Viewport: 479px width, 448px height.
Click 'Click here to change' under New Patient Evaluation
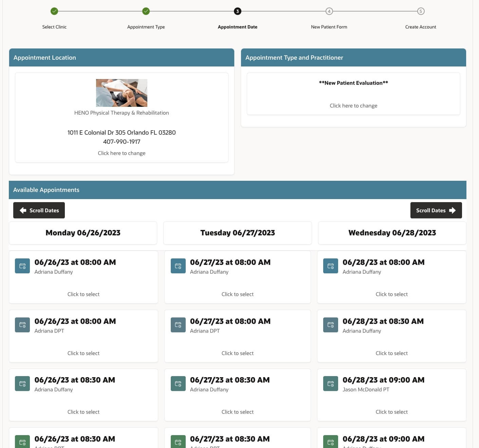pos(353,105)
